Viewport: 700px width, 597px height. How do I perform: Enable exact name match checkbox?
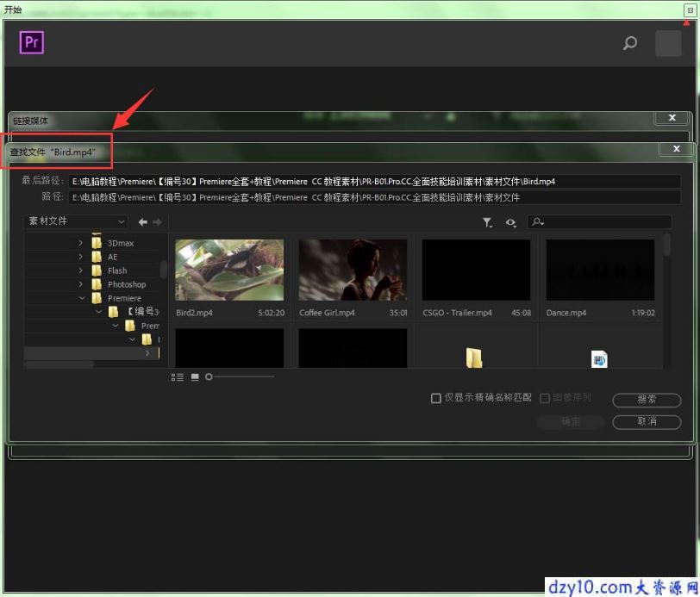point(436,398)
